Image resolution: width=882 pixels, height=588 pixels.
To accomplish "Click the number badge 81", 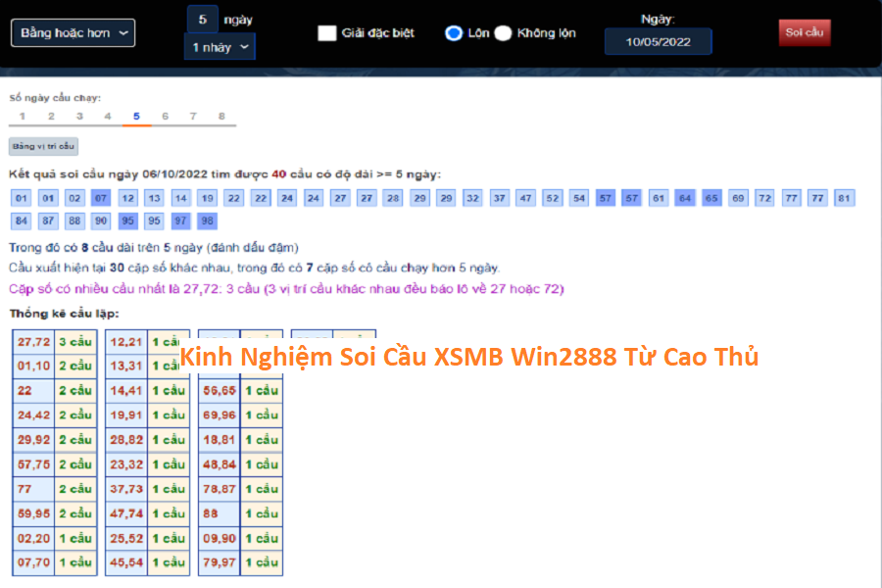I will (x=844, y=198).
